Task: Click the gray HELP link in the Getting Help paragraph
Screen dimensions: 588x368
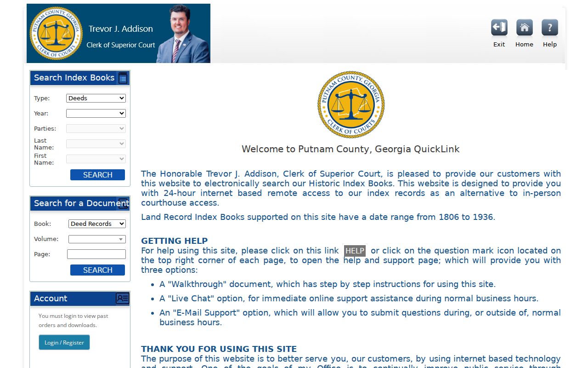Action: [x=355, y=251]
